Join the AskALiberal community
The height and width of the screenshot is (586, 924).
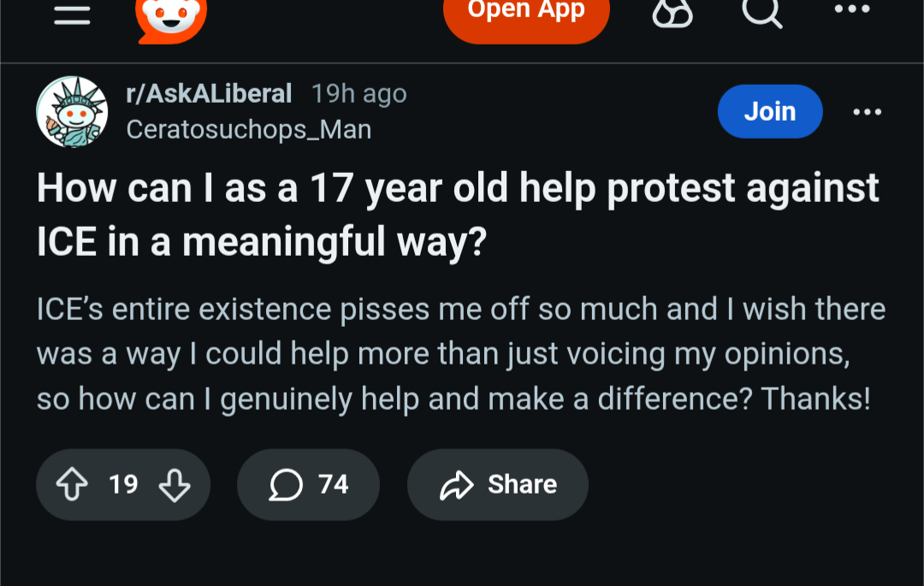(x=769, y=111)
